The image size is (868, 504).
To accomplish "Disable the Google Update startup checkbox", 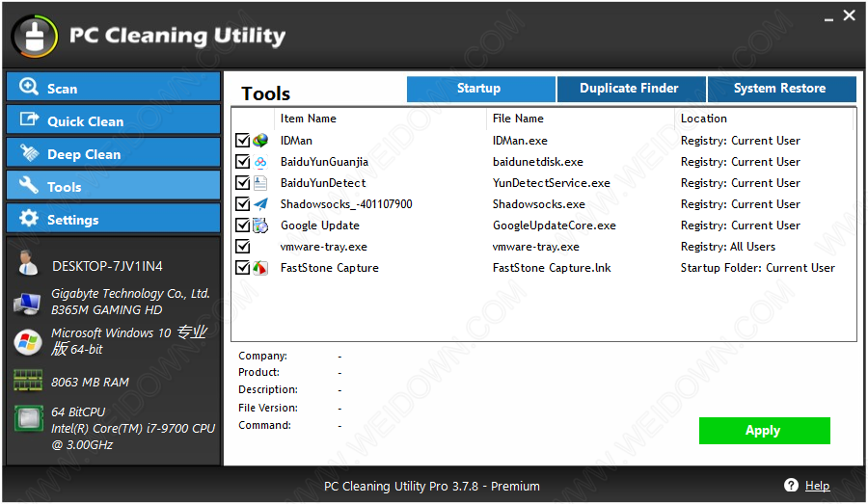I will click(242, 225).
